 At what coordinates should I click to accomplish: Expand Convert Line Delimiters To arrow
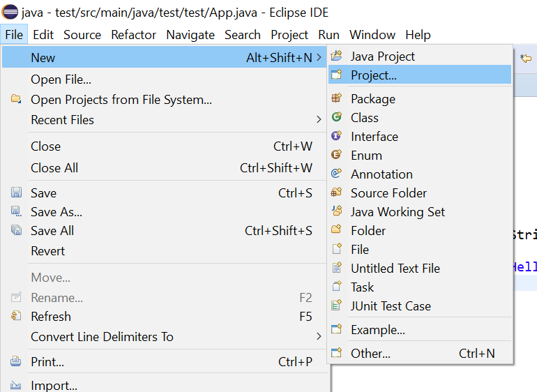pyautogui.click(x=319, y=336)
